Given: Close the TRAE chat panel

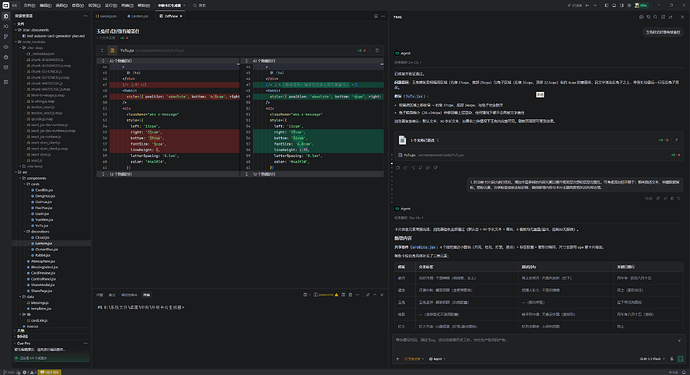Looking at the screenshot, I should tap(683, 17).
